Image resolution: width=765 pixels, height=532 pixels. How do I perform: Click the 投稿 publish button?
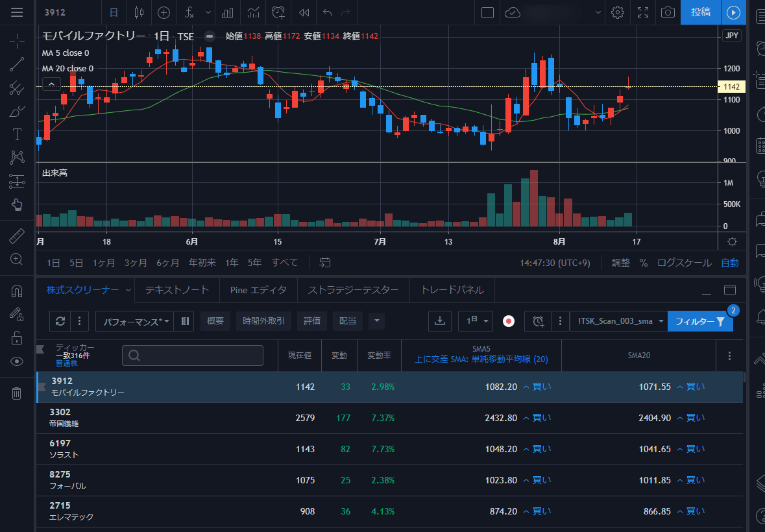tap(700, 12)
